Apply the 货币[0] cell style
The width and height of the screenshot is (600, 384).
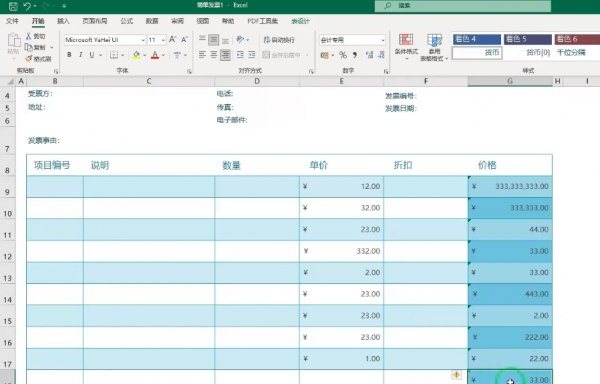click(x=527, y=53)
